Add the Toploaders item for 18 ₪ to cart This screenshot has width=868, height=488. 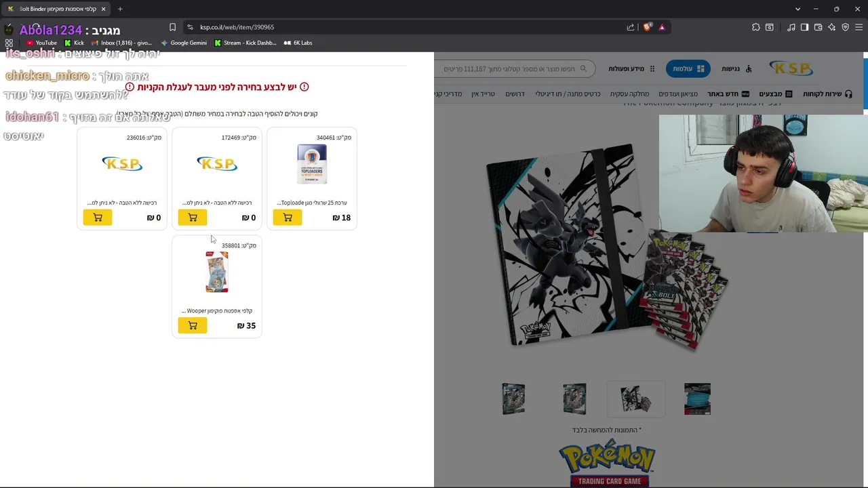pyautogui.click(x=288, y=218)
